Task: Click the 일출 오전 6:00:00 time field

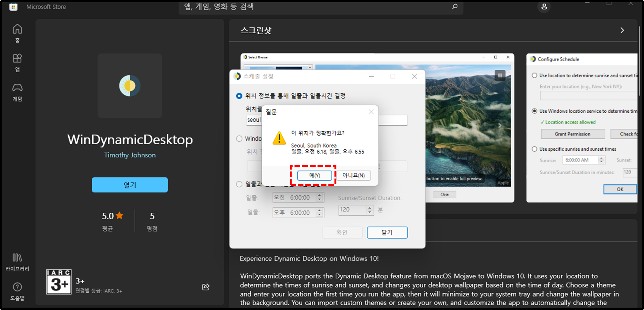Action: 298,197
